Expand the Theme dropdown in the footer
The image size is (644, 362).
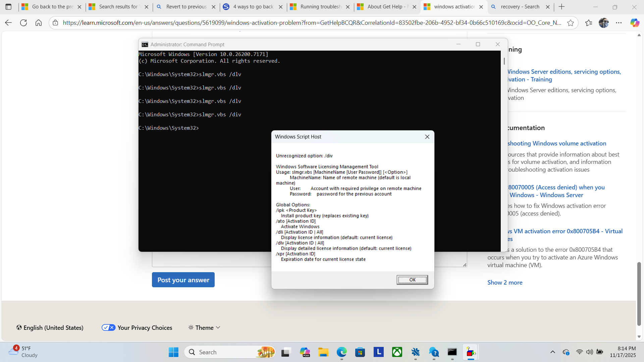click(x=204, y=327)
